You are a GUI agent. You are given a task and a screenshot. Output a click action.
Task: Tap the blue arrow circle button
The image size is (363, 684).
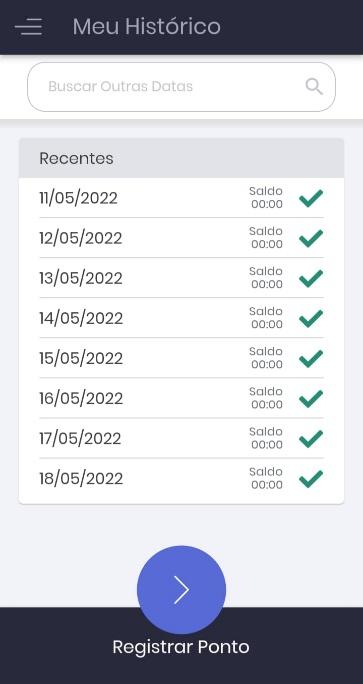(182, 590)
